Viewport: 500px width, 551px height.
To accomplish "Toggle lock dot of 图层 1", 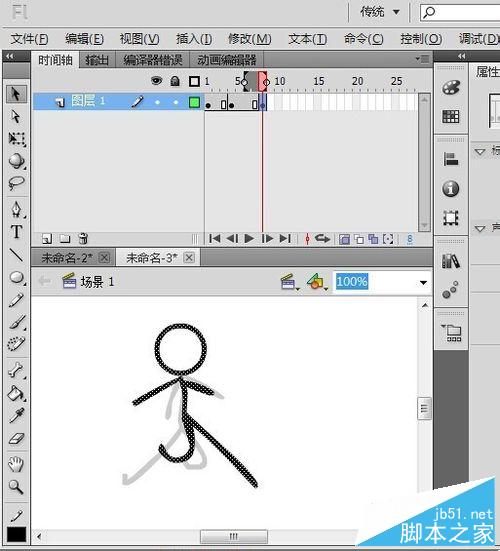I will (176, 103).
